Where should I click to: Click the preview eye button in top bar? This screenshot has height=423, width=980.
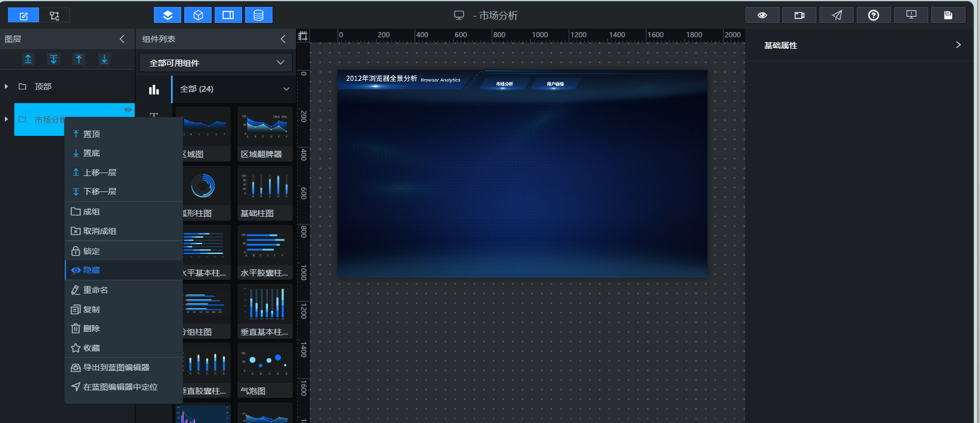[x=762, y=15]
